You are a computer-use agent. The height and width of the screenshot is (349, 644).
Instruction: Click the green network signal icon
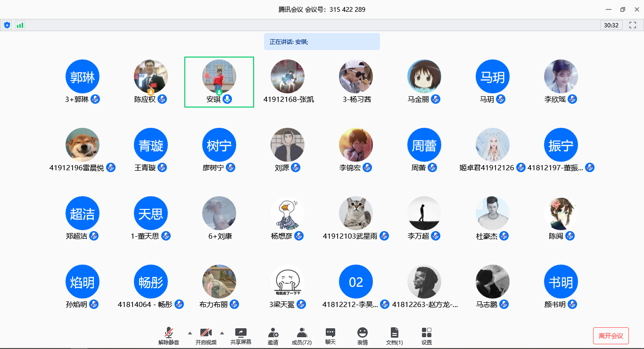pos(20,25)
